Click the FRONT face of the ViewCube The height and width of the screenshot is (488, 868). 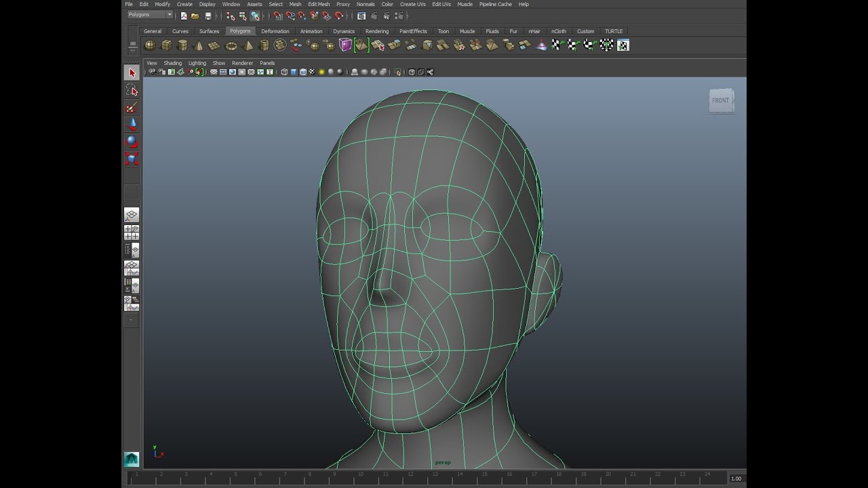[x=720, y=101]
